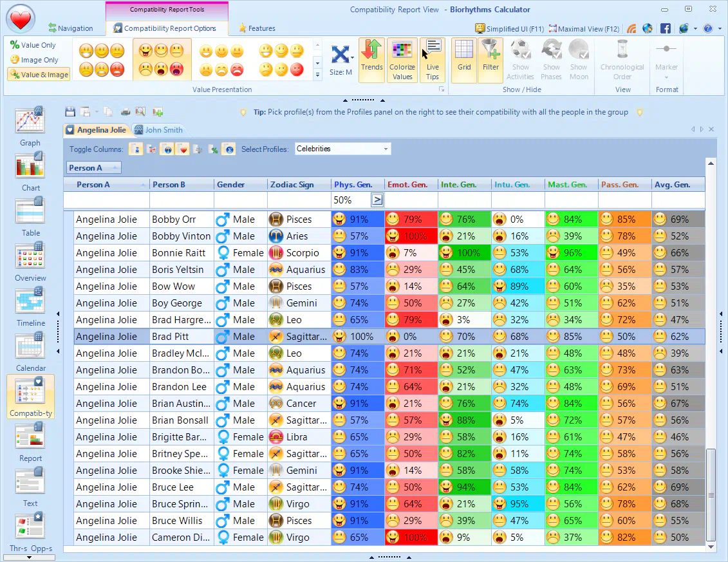Select the Image Only presentation option
The width and height of the screenshot is (728, 562).
34,60
